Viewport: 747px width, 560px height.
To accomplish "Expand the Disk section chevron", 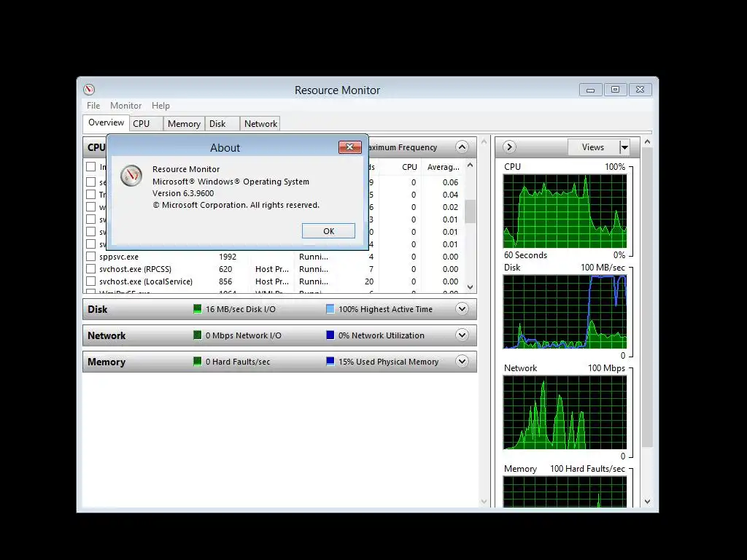I will [462, 309].
